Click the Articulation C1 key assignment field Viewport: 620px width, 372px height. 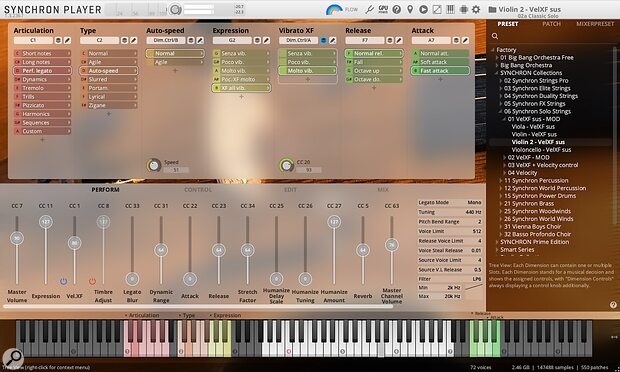point(33,40)
